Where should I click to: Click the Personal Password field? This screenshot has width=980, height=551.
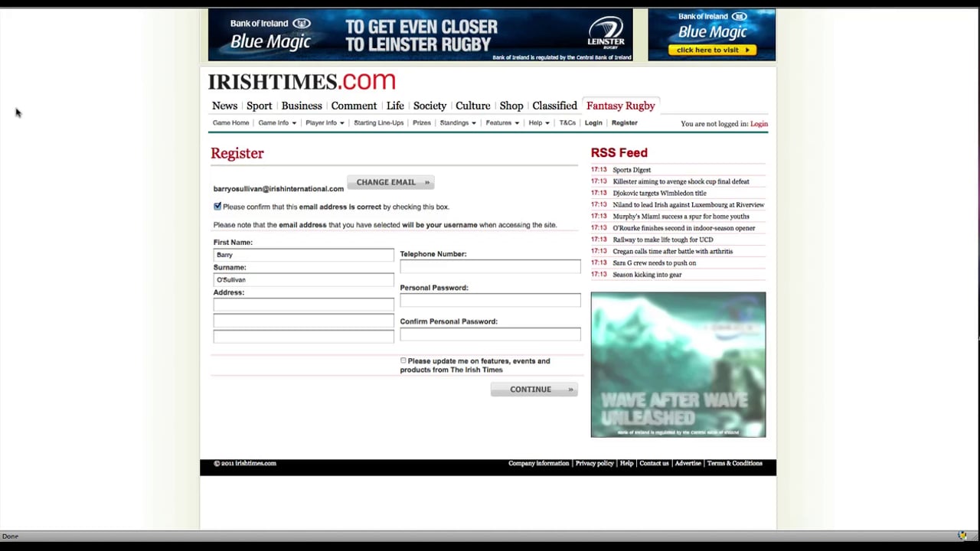pos(490,300)
